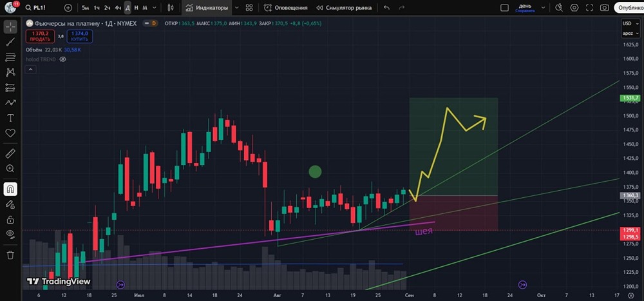
Task: Select the ruler measure tool
Action: [x=10, y=154]
